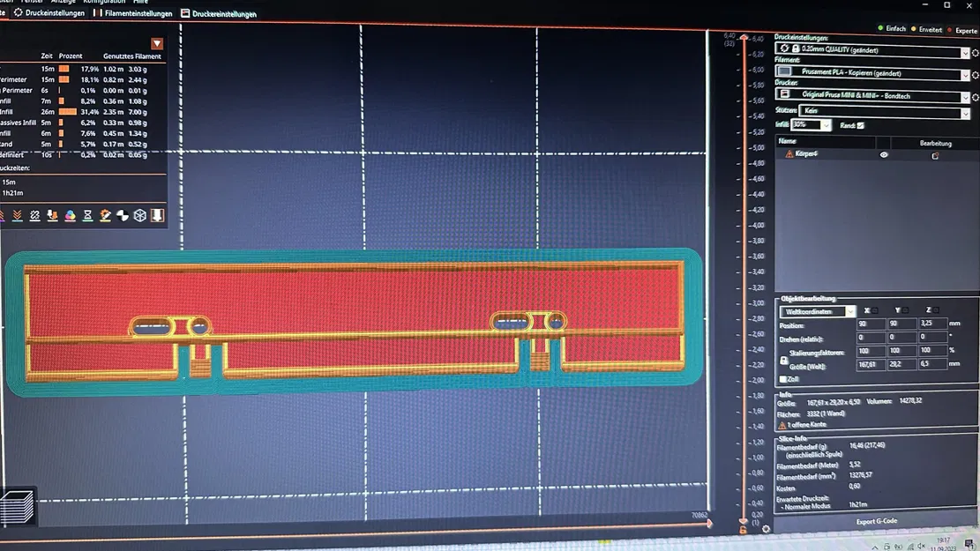
Task: Toggle Körper4 visibility eye icon
Action: pyautogui.click(x=884, y=154)
